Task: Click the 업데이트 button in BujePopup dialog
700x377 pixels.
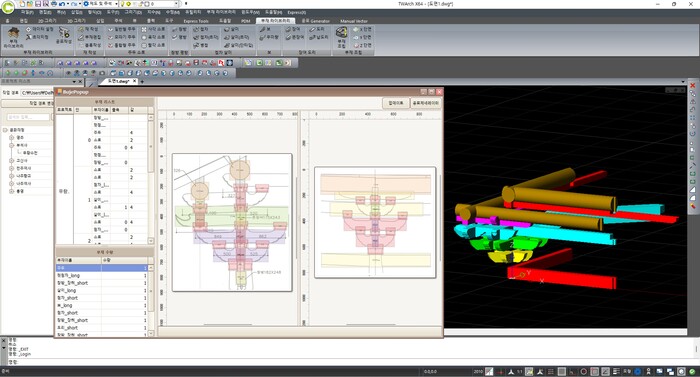Action: [396, 103]
